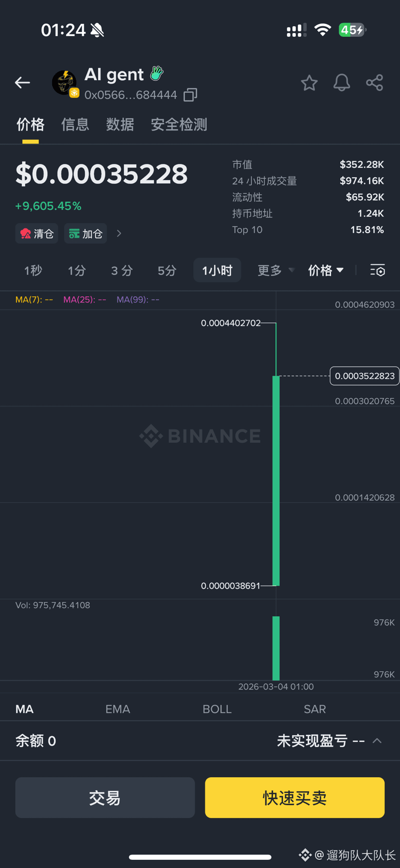Enable the EMA indicator
This screenshot has width=400, height=868.
(117, 709)
